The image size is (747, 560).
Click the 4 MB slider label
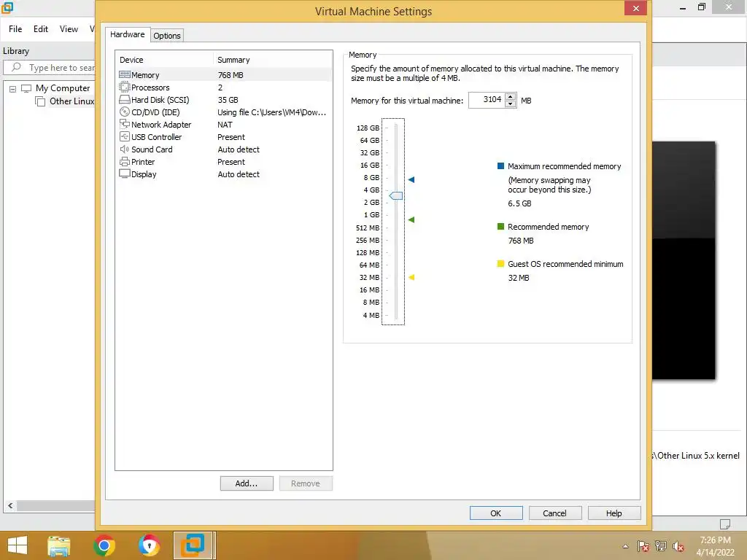coord(371,315)
